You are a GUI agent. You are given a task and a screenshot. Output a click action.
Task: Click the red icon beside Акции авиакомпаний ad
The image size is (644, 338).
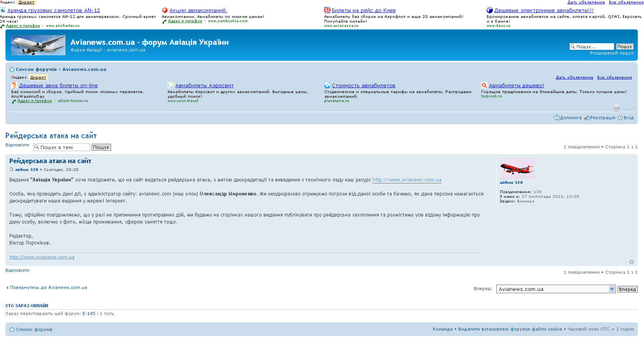tap(165, 10)
